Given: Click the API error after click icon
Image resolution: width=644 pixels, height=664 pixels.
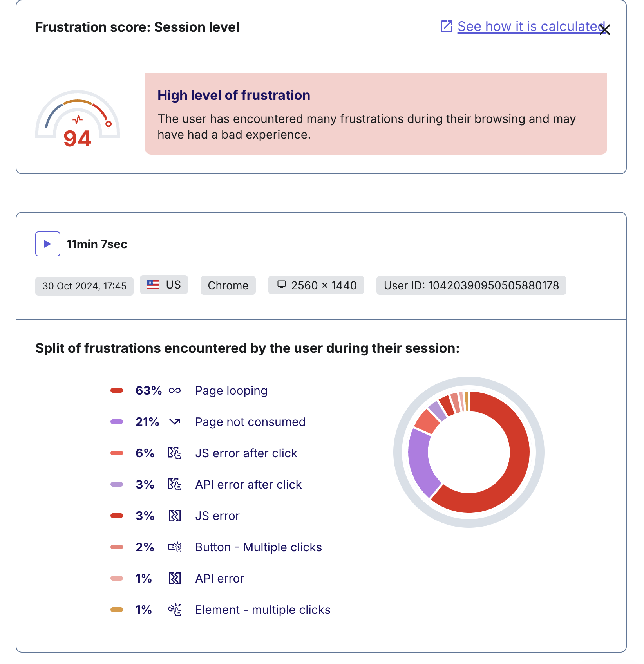Looking at the screenshot, I should click(x=175, y=484).
